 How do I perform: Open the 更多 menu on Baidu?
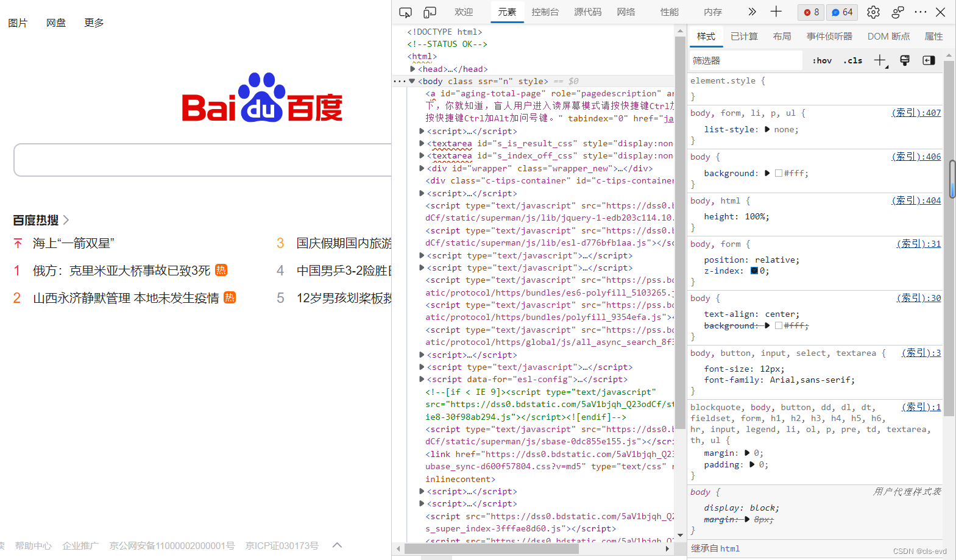coord(94,23)
